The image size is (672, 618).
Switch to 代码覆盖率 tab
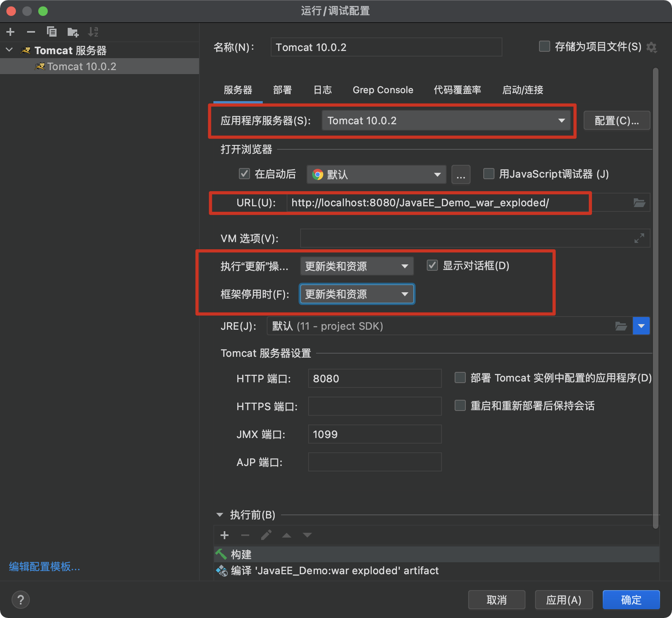click(x=457, y=90)
